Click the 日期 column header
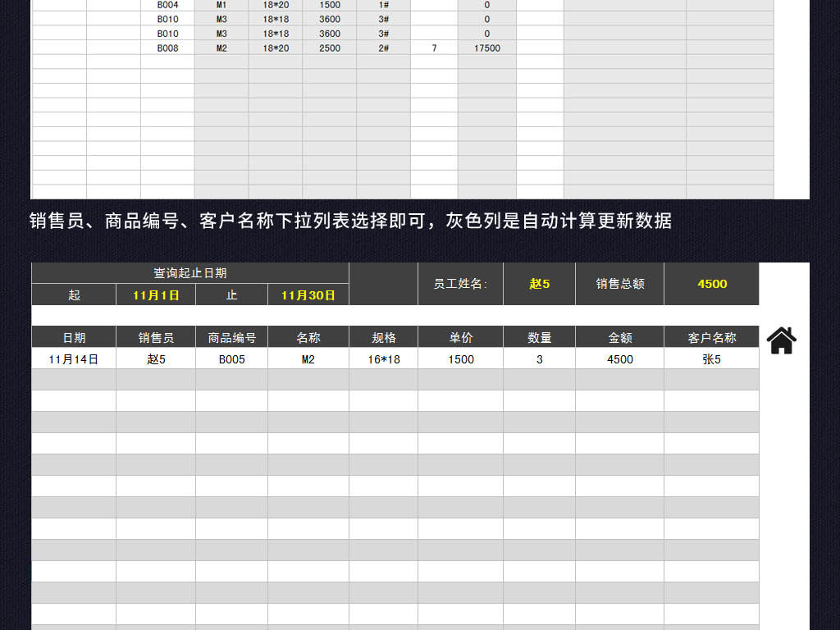Screen dimensions: 840x630 click(74, 337)
